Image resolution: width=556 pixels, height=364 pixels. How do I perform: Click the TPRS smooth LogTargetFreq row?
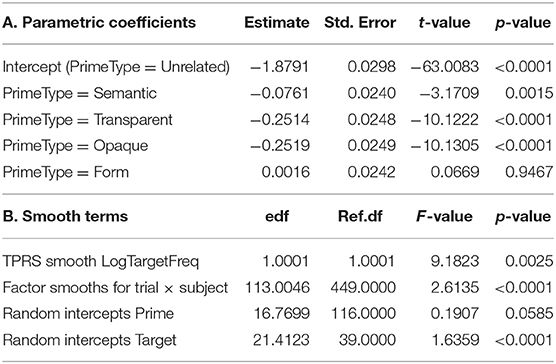pos(278,261)
